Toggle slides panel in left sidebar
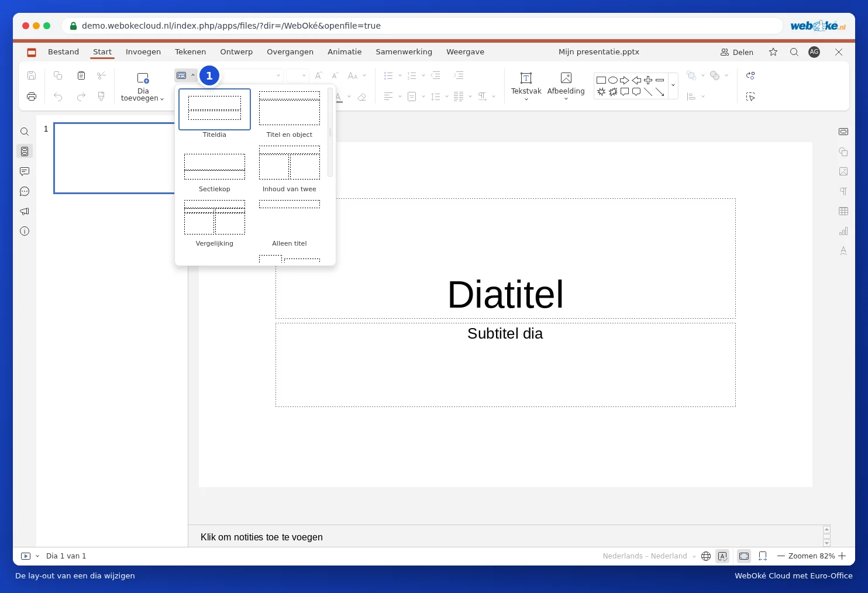The image size is (868, 593). 25,151
